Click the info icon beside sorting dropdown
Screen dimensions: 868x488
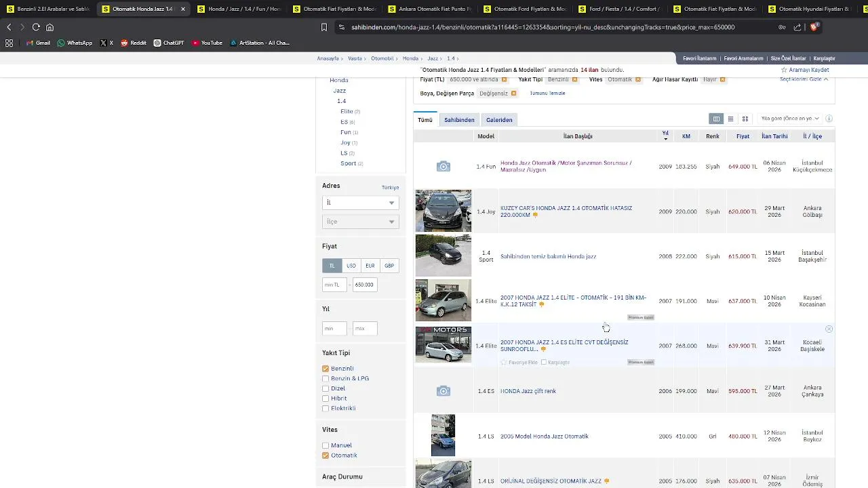pos(829,119)
